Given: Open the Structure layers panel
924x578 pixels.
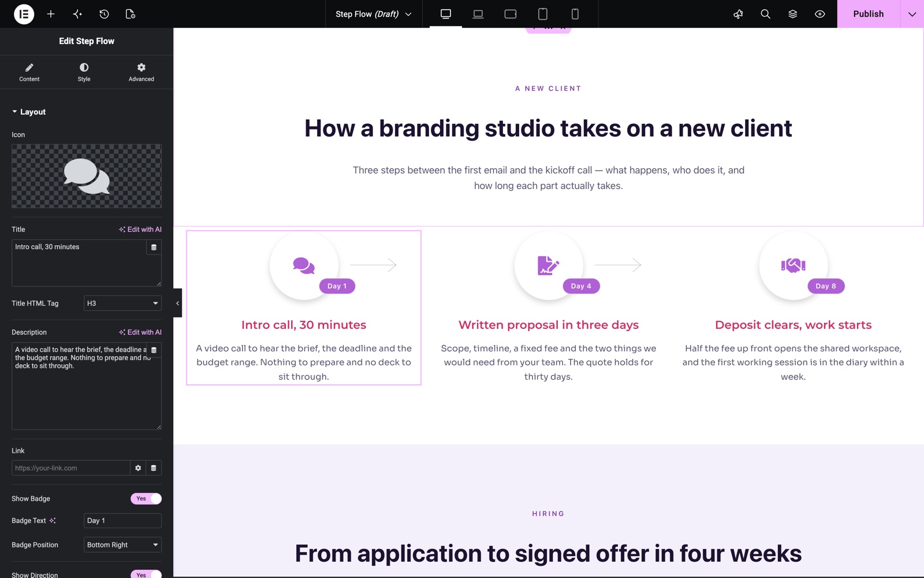Looking at the screenshot, I should 792,14.
